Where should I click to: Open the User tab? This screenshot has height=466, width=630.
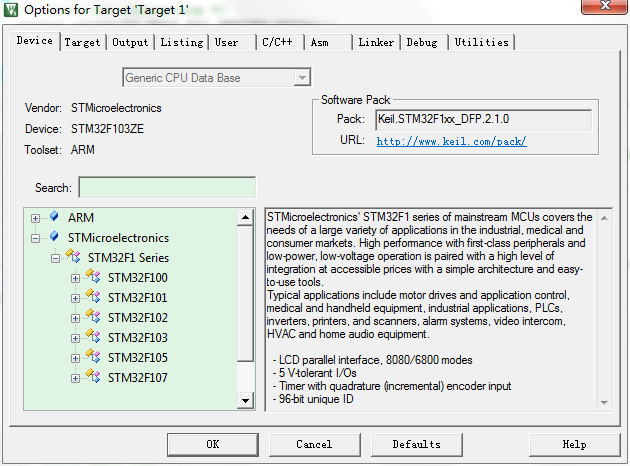232,42
